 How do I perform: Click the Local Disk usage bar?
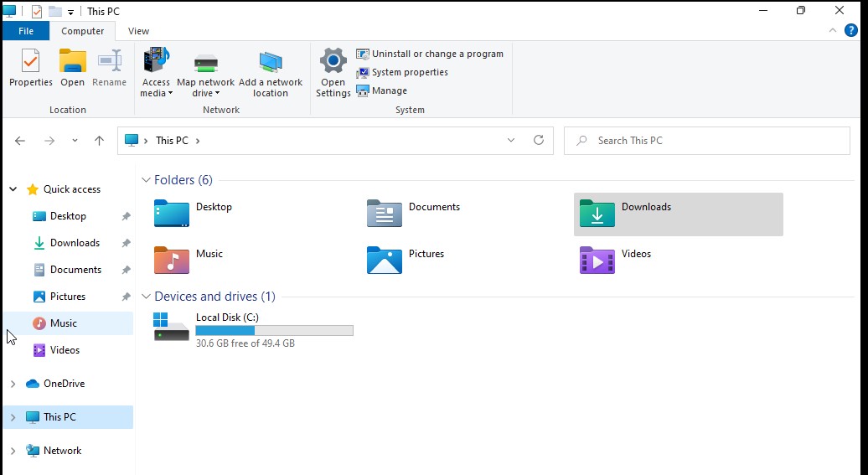pos(275,331)
